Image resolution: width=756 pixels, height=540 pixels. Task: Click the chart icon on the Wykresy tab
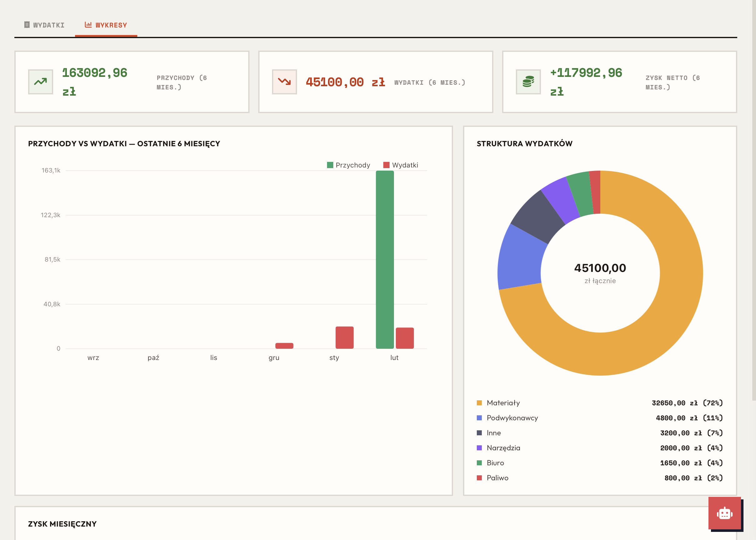(x=88, y=25)
